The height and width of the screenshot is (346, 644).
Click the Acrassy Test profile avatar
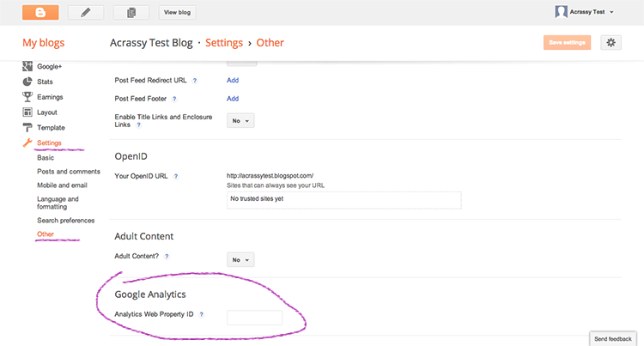click(x=561, y=11)
